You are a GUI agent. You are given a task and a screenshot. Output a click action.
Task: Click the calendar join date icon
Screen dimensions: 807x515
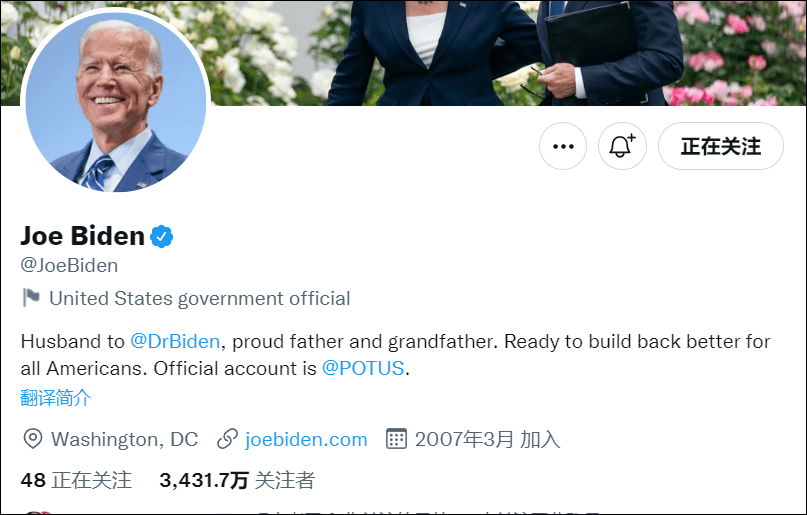click(396, 439)
